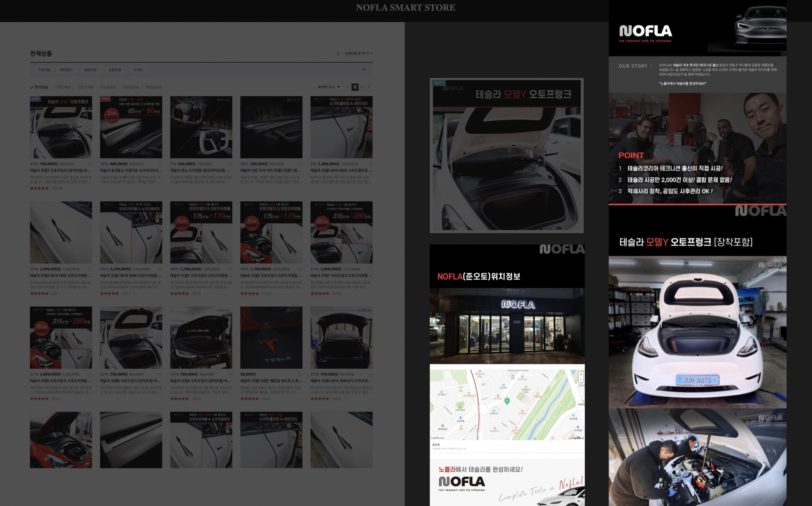Open the 40개씩 보기 items-per-page dropdown
812x506 pixels.
click(x=329, y=87)
